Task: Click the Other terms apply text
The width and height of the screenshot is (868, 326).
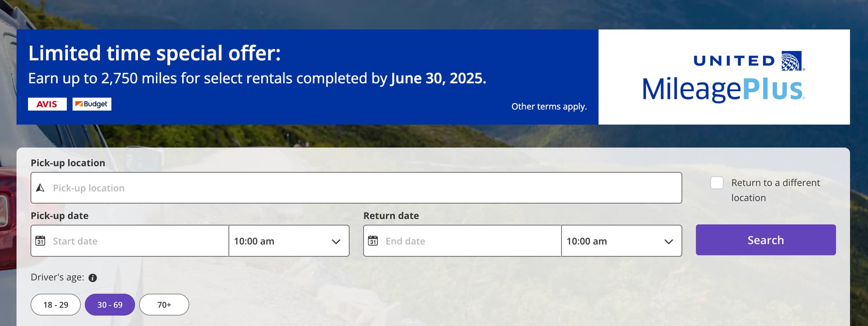Action: 549,107
